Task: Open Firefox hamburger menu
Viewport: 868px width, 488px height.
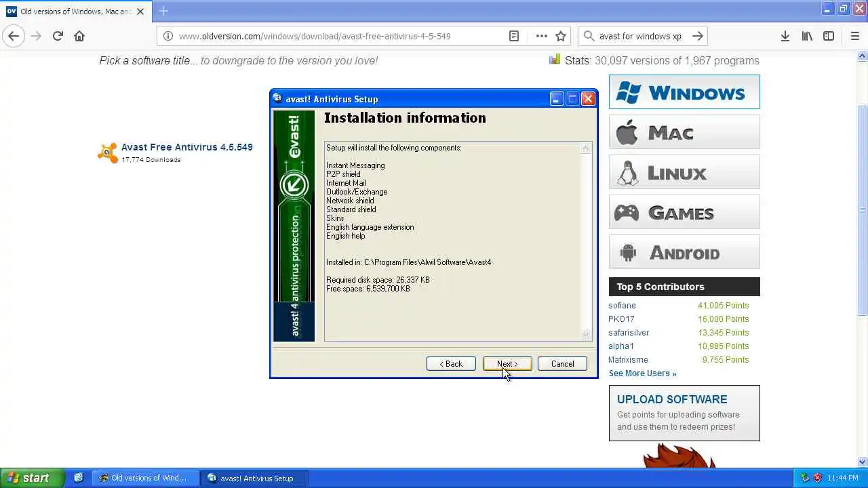Action: [x=855, y=36]
